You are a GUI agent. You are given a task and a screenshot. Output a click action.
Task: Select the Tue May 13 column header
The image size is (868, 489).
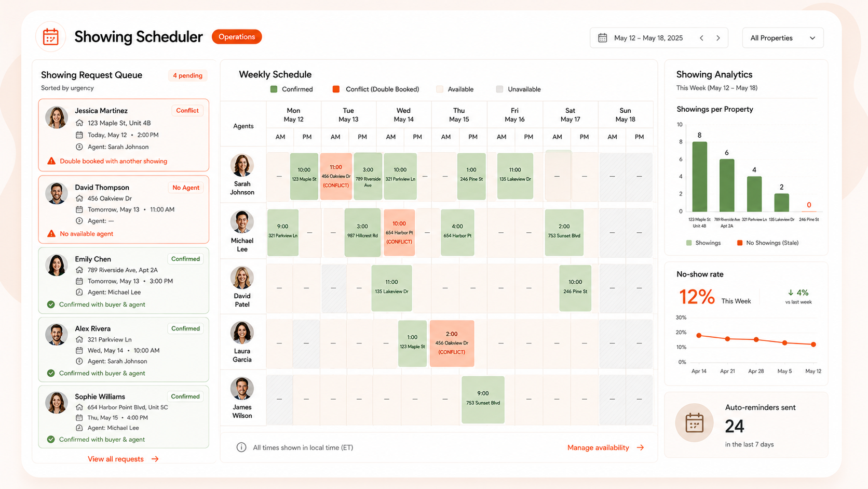point(348,115)
